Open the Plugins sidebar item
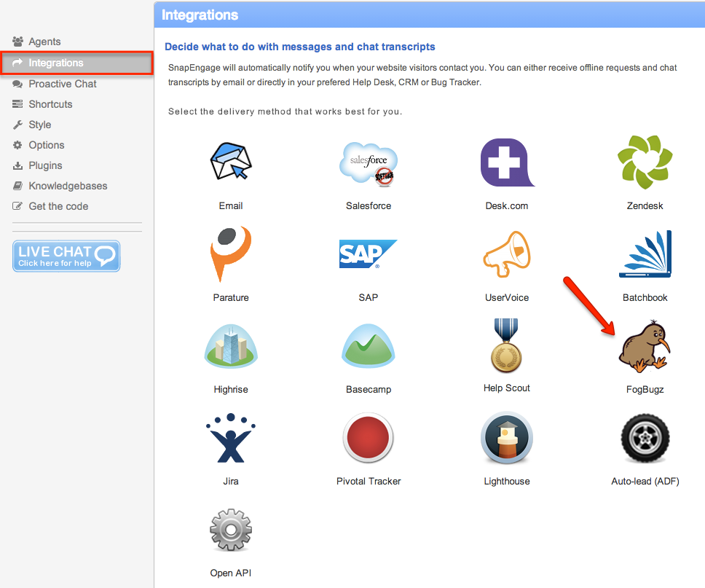Image resolution: width=705 pixels, height=588 pixels. 37,165
